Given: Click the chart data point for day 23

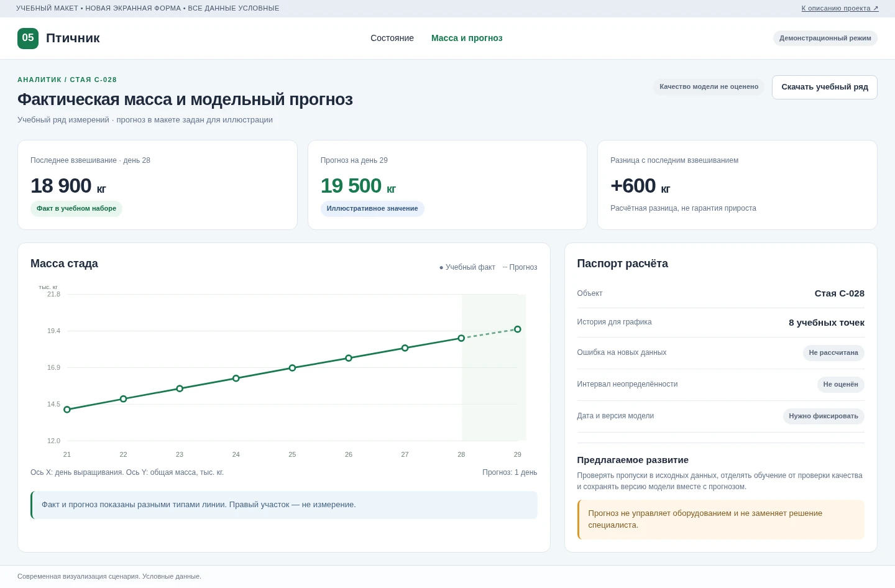Looking at the screenshot, I should [x=180, y=388].
